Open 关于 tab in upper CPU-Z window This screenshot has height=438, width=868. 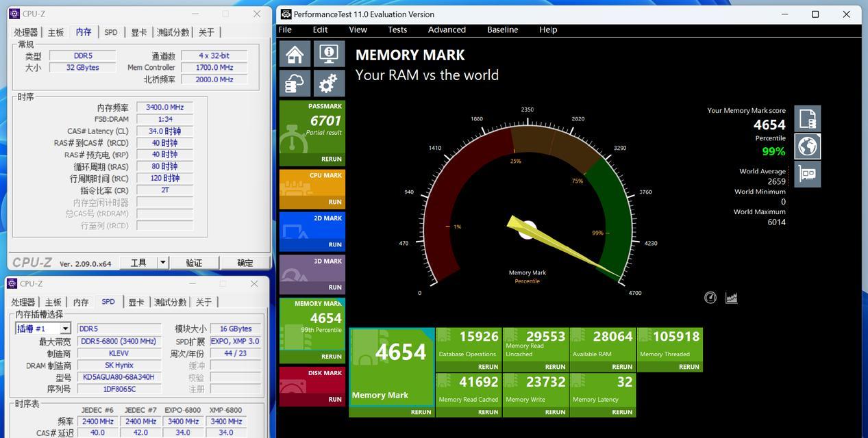tap(206, 32)
